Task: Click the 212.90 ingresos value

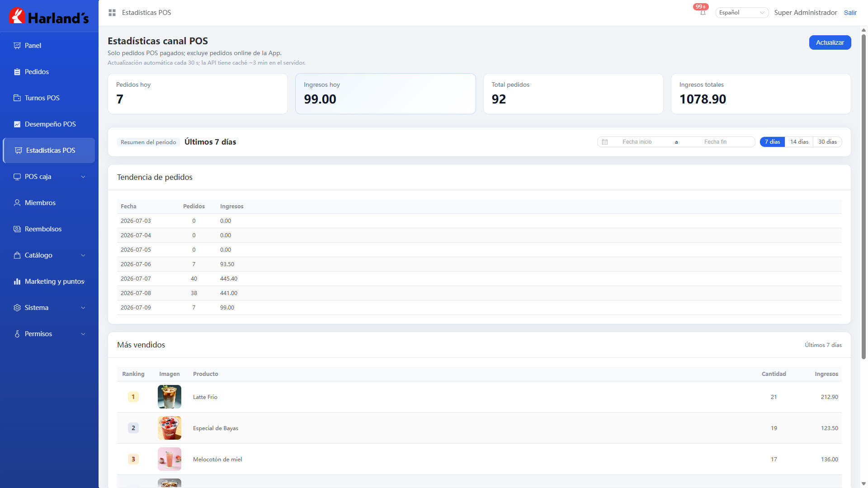Action: coord(830,397)
